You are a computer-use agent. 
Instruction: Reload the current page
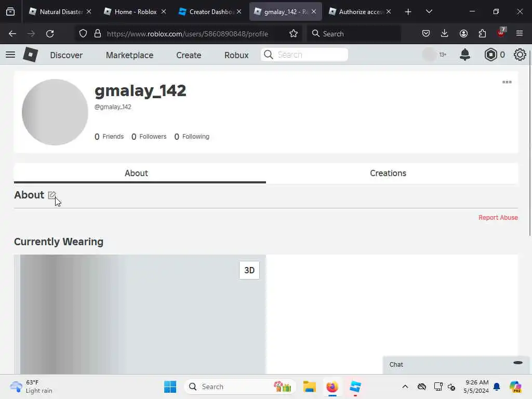point(50,34)
